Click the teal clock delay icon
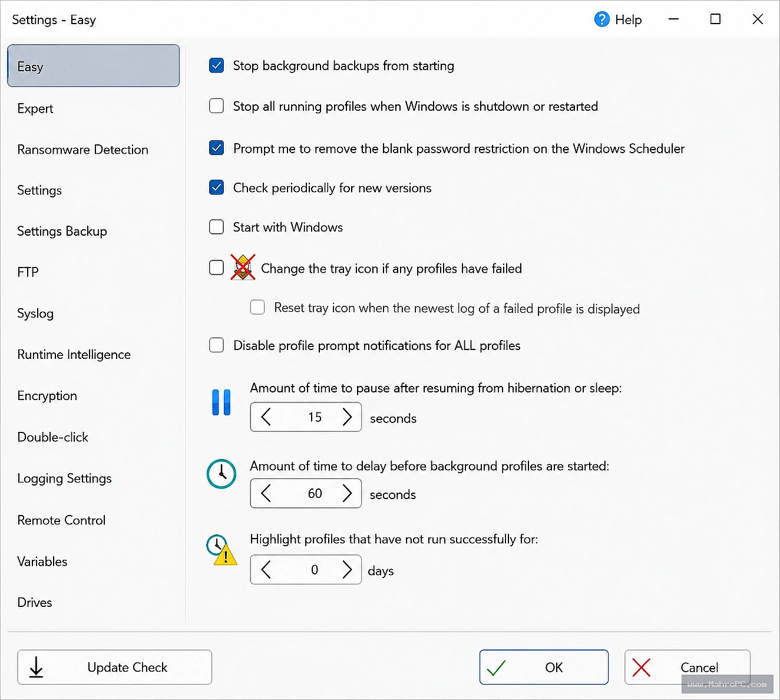 click(222, 474)
